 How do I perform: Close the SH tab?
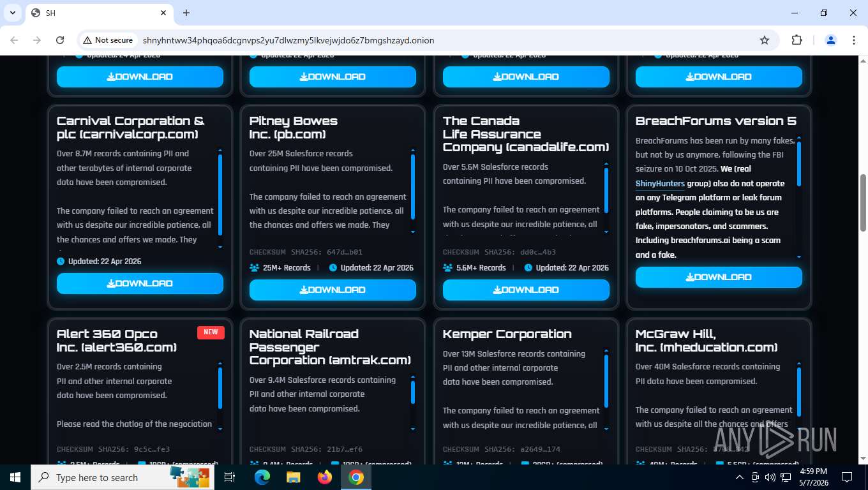click(163, 13)
